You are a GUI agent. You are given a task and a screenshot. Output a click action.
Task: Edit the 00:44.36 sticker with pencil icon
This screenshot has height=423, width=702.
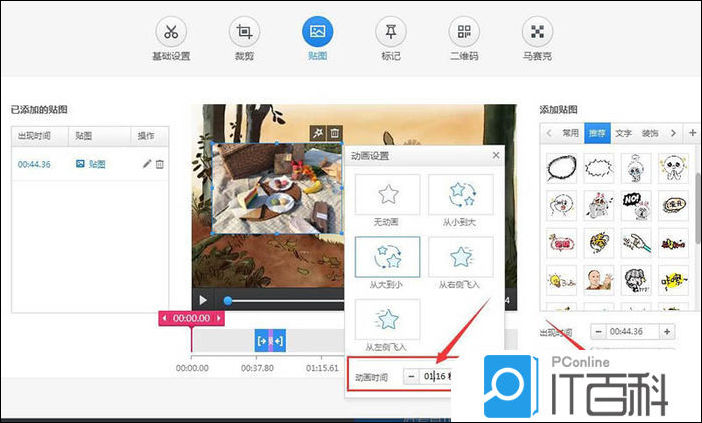coord(147,164)
